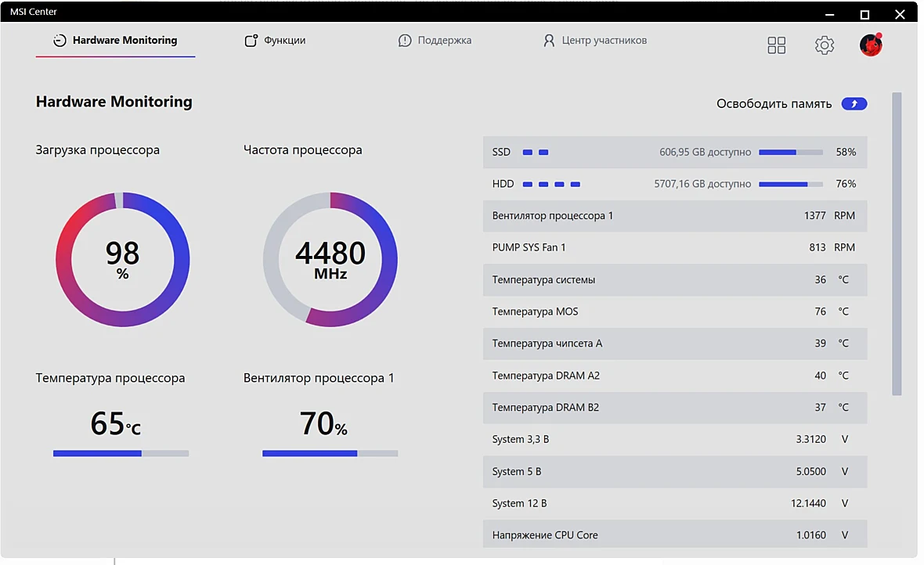Click the rocket free-memory button
Viewport: 924px width, 565px height.
coord(854,104)
